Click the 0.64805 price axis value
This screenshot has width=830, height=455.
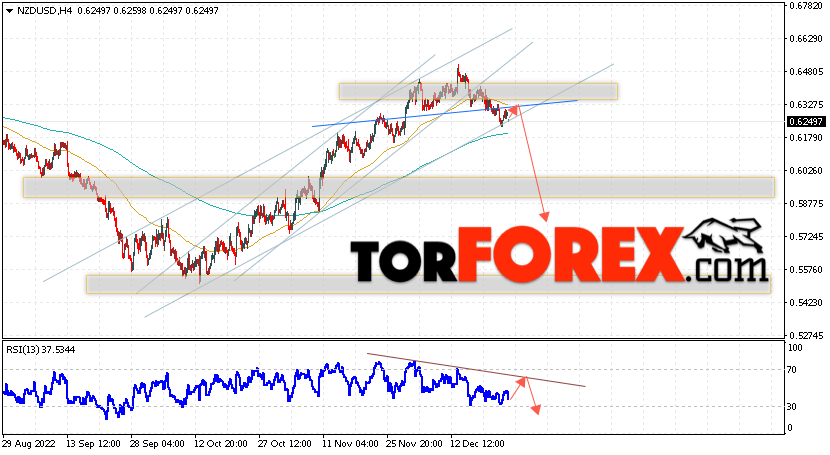[806, 72]
